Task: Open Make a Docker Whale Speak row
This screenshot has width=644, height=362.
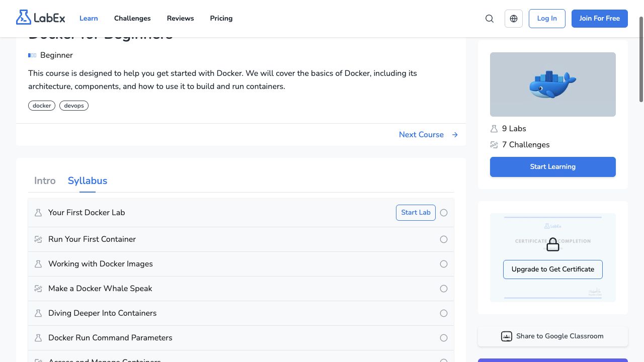Action: (241, 289)
